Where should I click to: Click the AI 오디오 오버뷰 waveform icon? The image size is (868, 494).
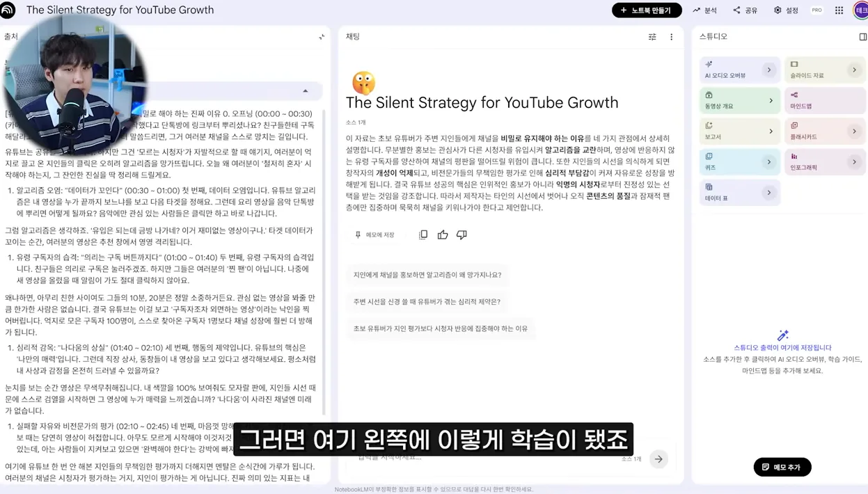709,64
